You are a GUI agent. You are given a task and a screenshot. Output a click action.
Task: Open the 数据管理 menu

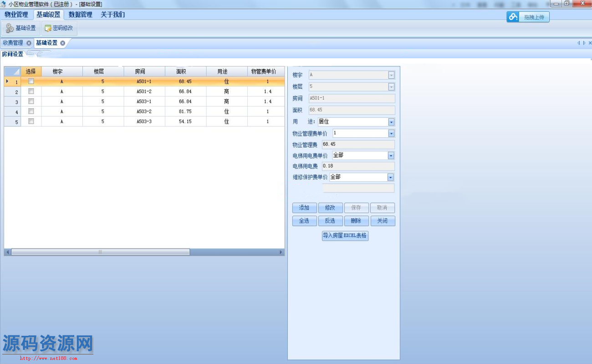tap(80, 15)
